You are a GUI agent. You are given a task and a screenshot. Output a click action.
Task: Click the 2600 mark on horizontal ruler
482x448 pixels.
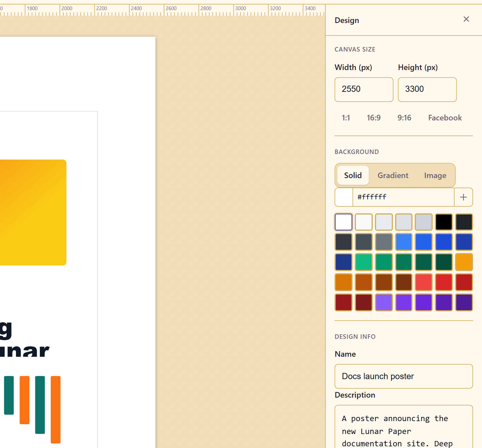tap(171, 8)
